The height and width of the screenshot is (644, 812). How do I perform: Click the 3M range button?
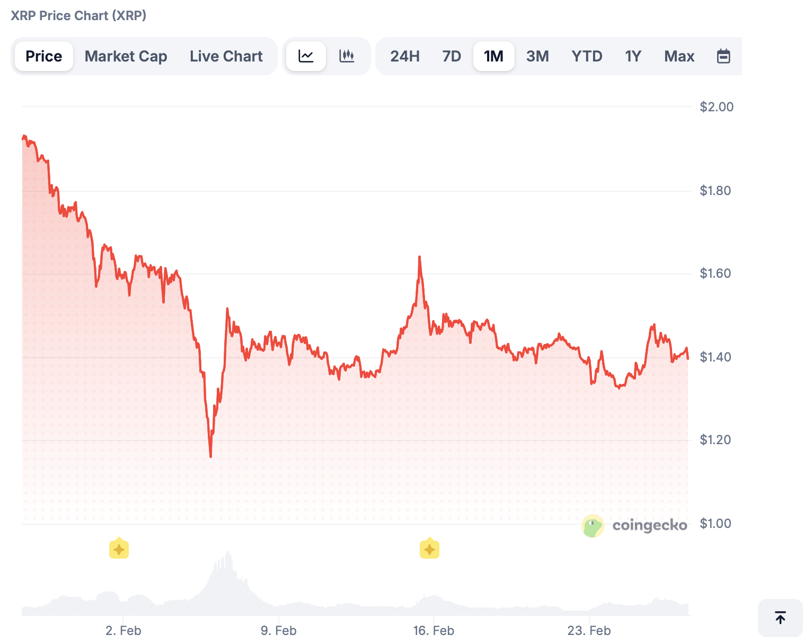[537, 56]
